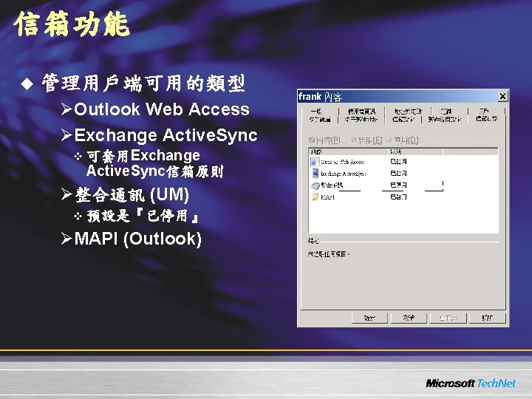Open the 成員隸屬 tab
This screenshot has height=399, width=532.
coord(320,120)
